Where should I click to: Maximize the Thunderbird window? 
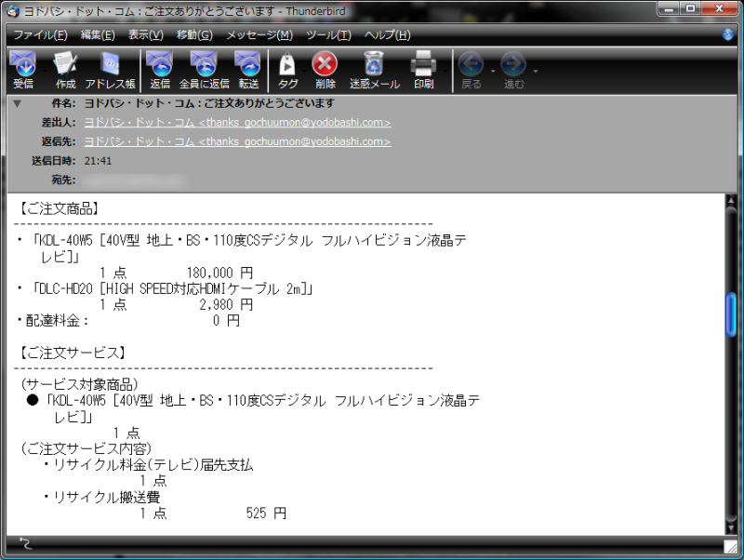(x=690, y=8)
